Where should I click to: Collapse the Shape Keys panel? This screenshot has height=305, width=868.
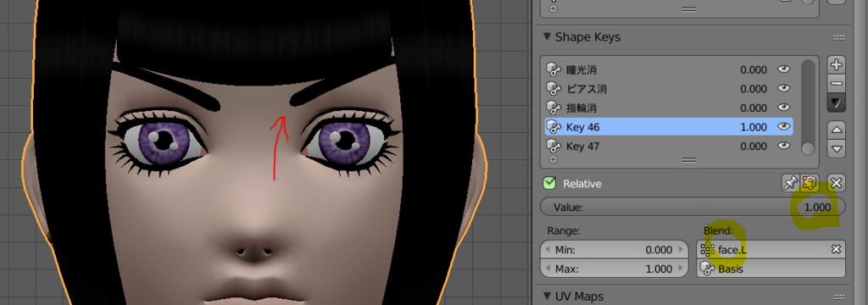click(x=547, y=37)
